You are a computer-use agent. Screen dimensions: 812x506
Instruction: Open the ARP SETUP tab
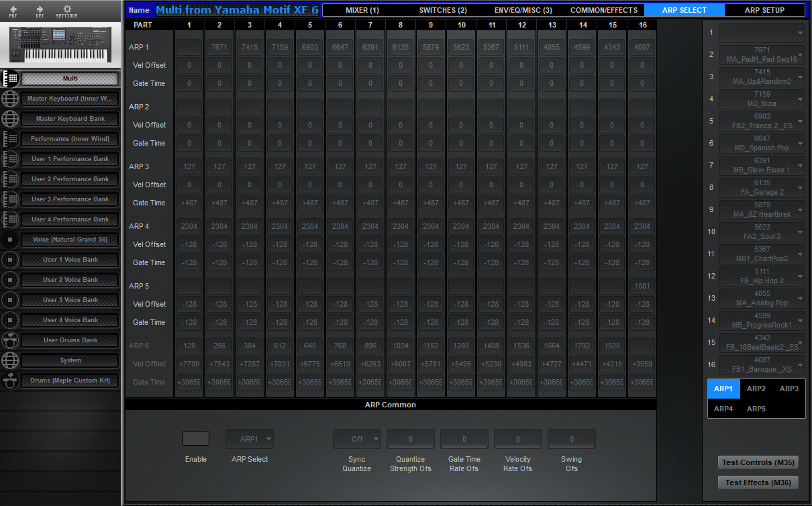[764, 9]
